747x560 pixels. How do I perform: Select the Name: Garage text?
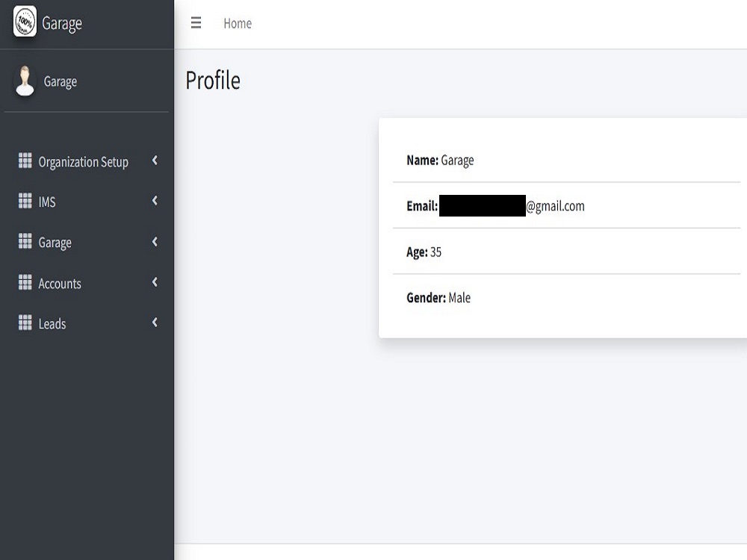(x=440, y=161)
